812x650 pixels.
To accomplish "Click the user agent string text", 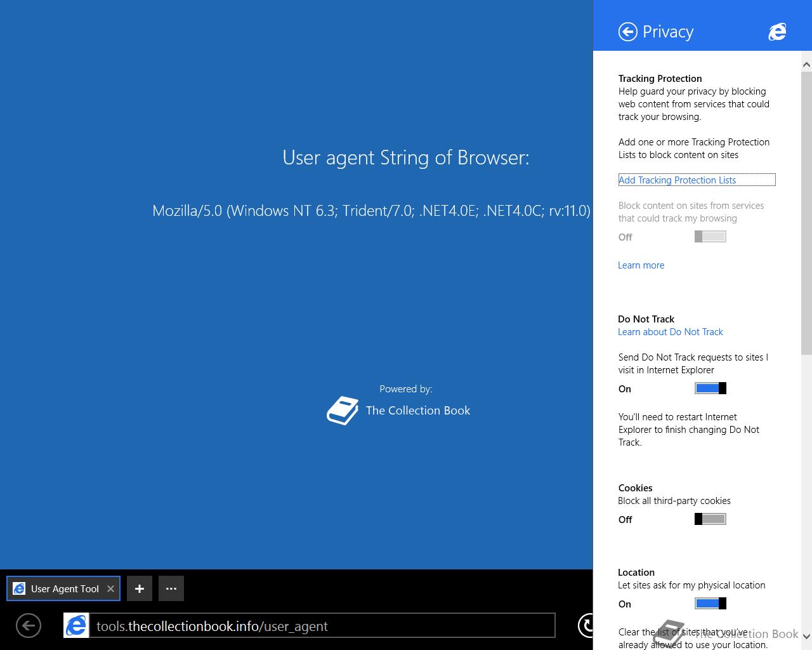I will [x=371, y=211].
